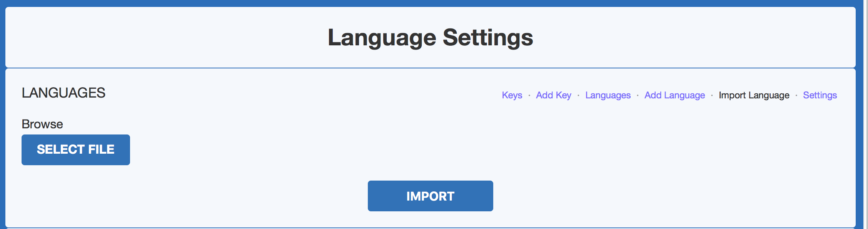The image size is (868, 229).
Task: Click the Language Settings page heading
Action: [430, 38]
